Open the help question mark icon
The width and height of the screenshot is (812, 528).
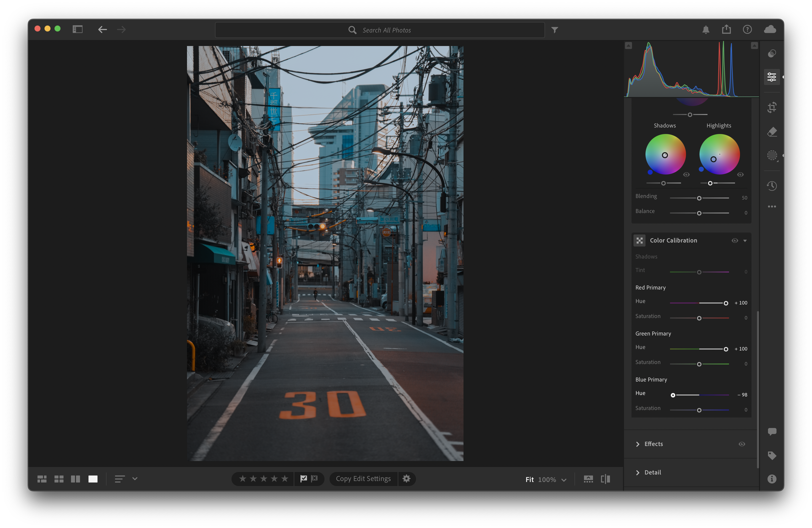coord(747,30)
